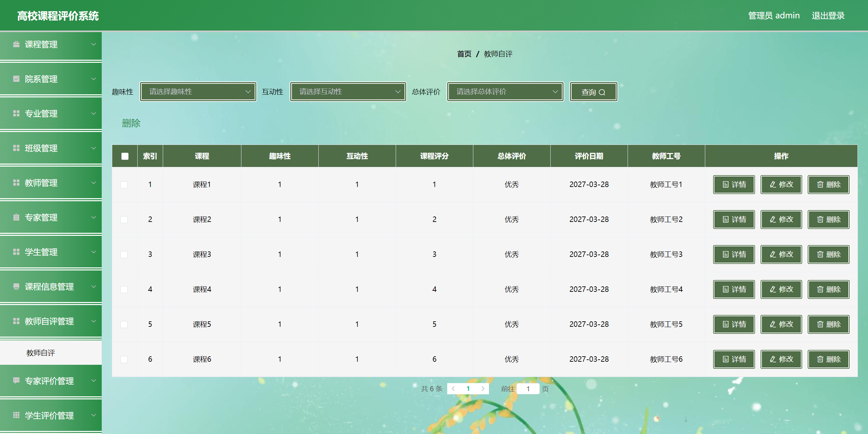
Task: Click the magnifier icon on 查询 button
Action: click(602, 92)
